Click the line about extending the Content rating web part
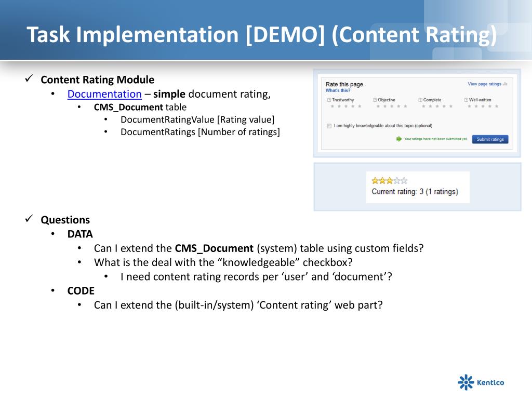 [238, 305]
